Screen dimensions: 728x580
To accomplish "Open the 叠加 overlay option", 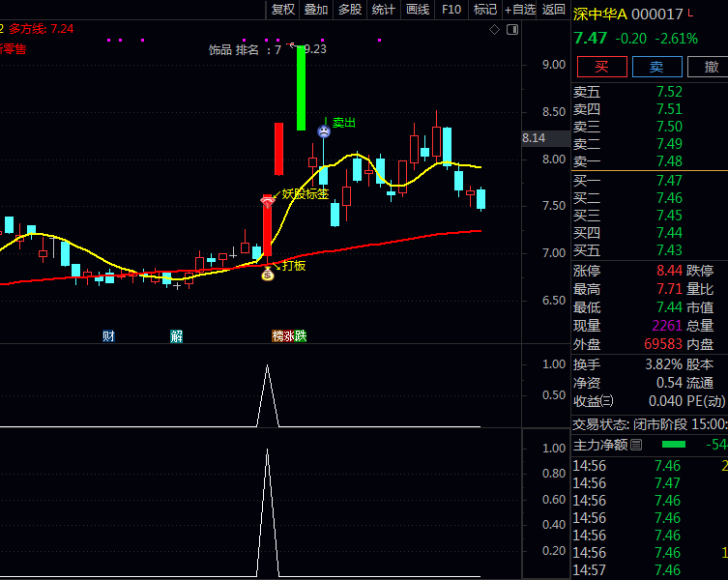I will (x=316, y=10).
